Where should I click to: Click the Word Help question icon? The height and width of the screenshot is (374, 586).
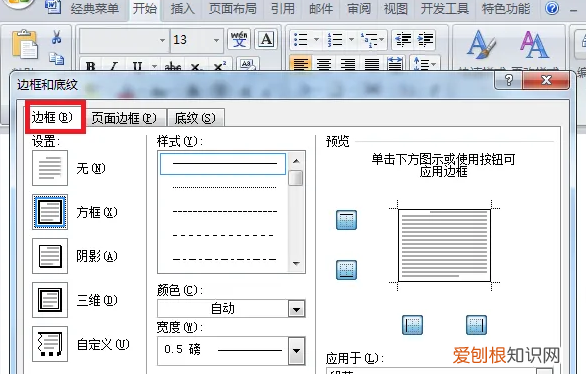point(552,8)
